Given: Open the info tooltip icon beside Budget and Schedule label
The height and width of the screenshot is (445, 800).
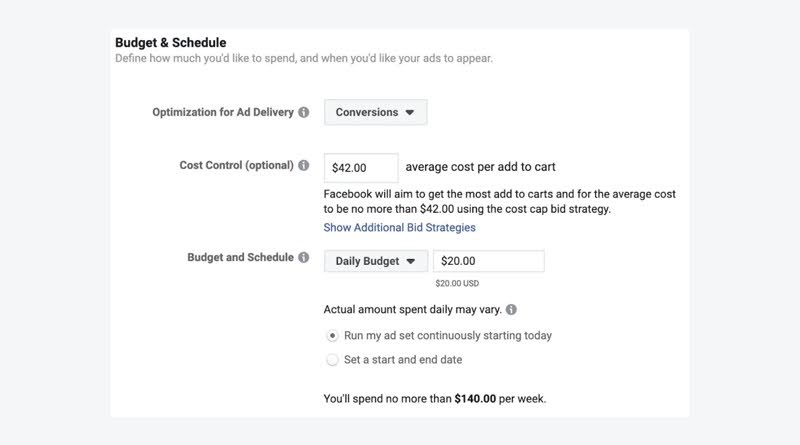Looking at the screenshot, I should pos(304,257).
